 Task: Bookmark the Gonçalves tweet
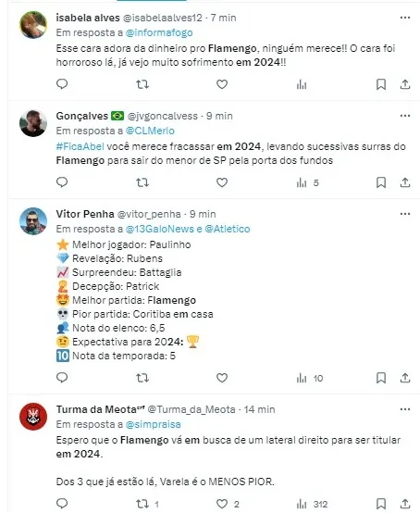pos(381,182)
